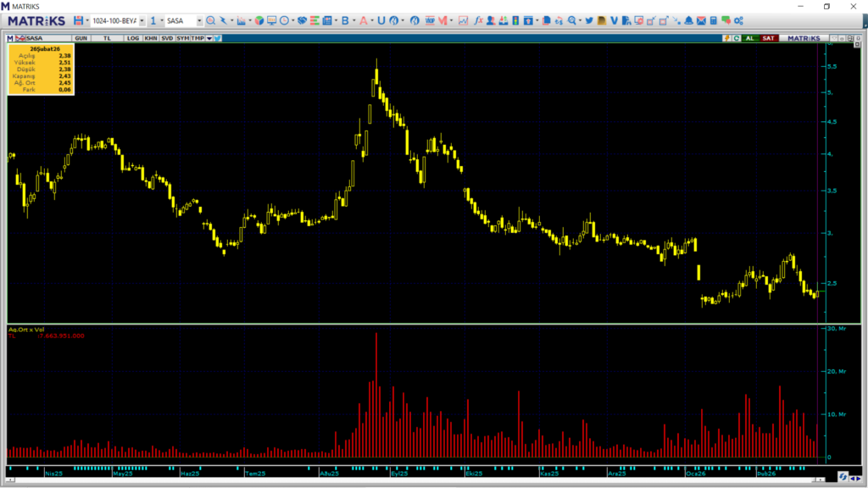The image size is (868, 488).
Task: Expand the small arrow dropdown after TMP
Action: (209, 38)
